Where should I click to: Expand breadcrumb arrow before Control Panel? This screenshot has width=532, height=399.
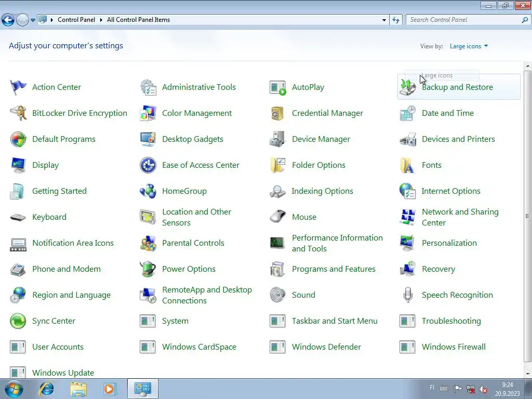[52, 20]
